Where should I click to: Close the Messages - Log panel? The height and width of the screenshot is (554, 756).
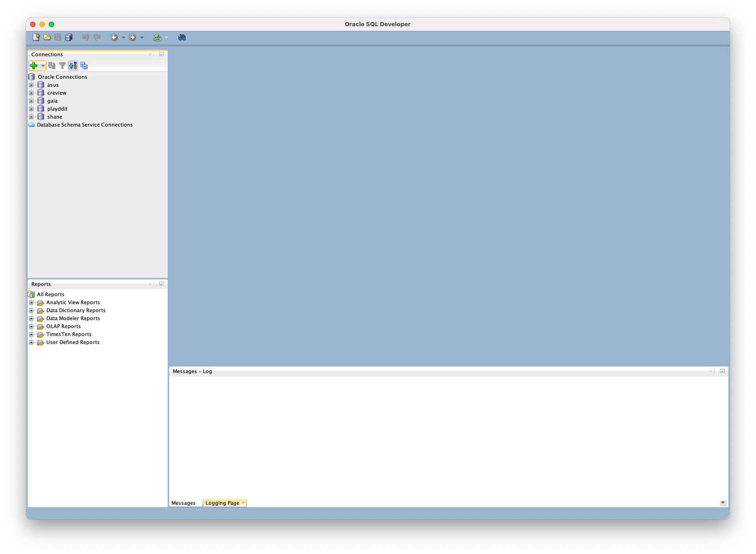(711, 371)
